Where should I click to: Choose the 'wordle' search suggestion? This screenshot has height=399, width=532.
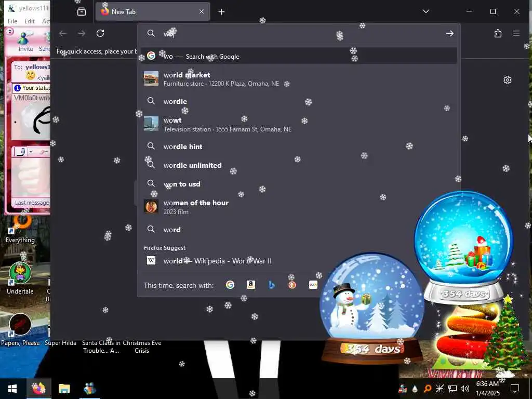[299, 101]
